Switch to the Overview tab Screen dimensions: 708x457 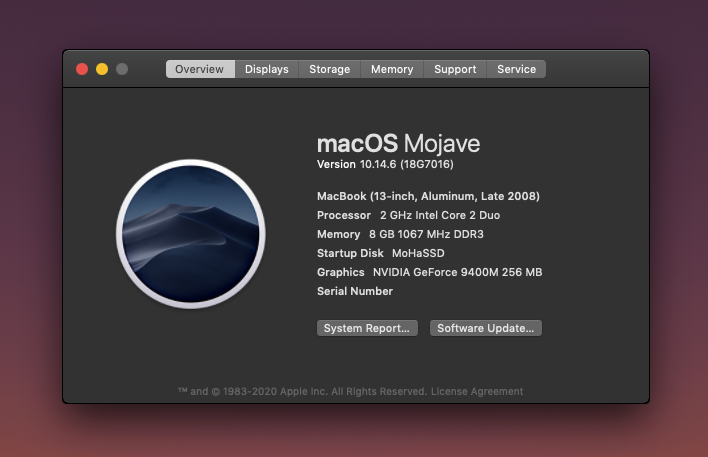(200, 69)
